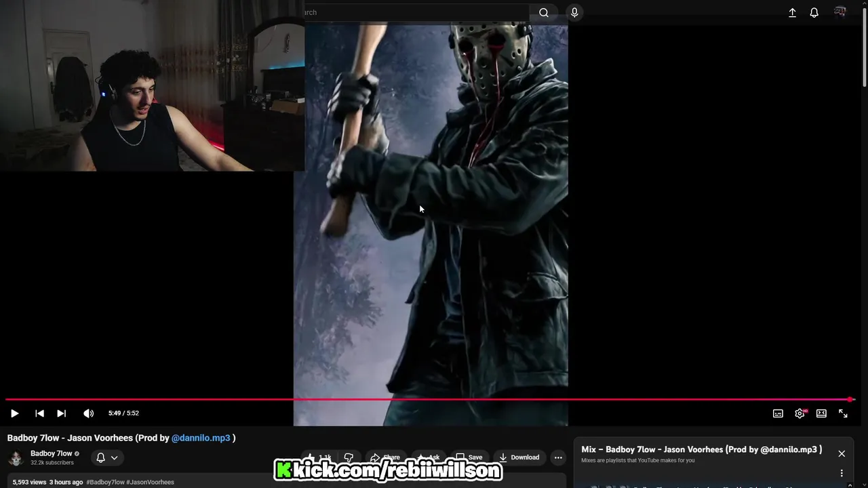Open the @dannilo.mp3 link in the title
Screen dimensions: 868x488
(201, 438)
